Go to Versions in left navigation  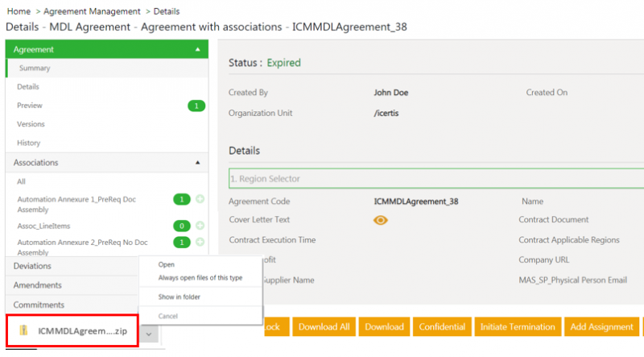pos(31,124)
